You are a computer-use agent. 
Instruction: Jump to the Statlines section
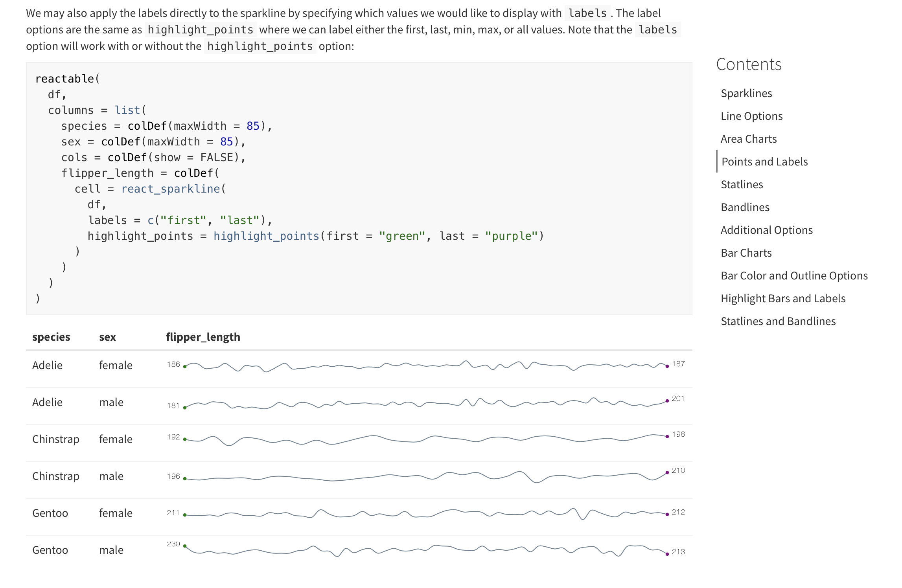click(742, 184)
